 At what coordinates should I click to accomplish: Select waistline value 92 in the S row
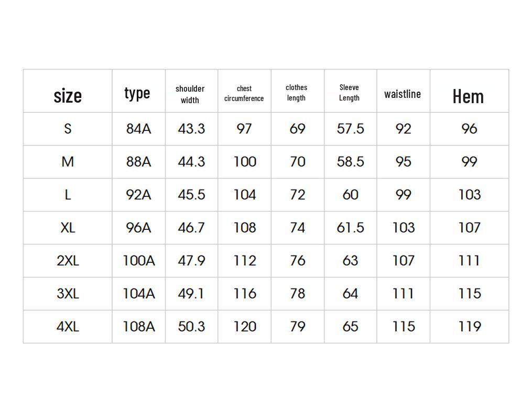point(403,129)
